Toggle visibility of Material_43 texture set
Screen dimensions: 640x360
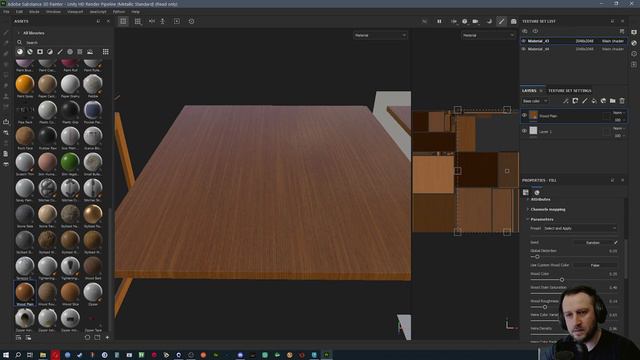[524, 41]
